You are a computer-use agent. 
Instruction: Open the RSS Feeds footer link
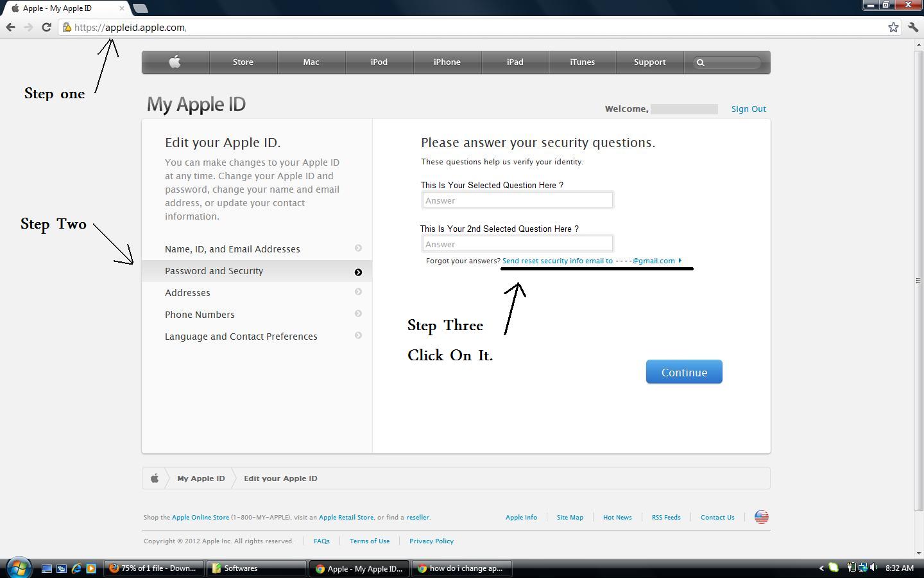[666, 517]
